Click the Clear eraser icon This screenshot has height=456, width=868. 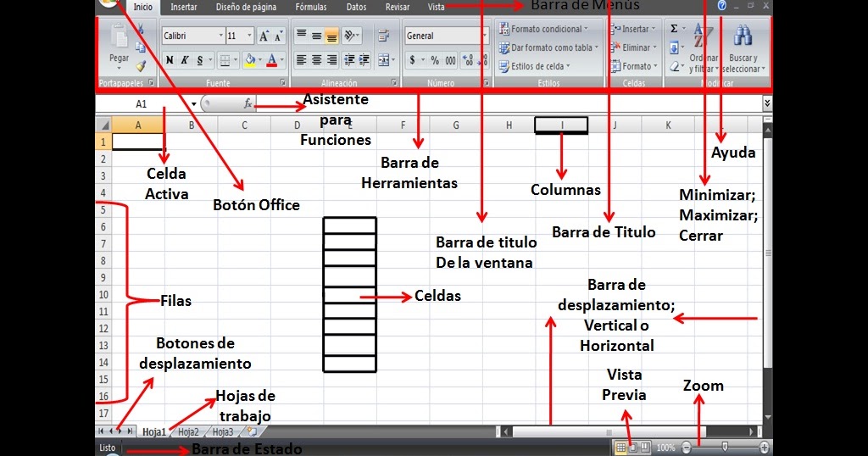click(674, 66)
